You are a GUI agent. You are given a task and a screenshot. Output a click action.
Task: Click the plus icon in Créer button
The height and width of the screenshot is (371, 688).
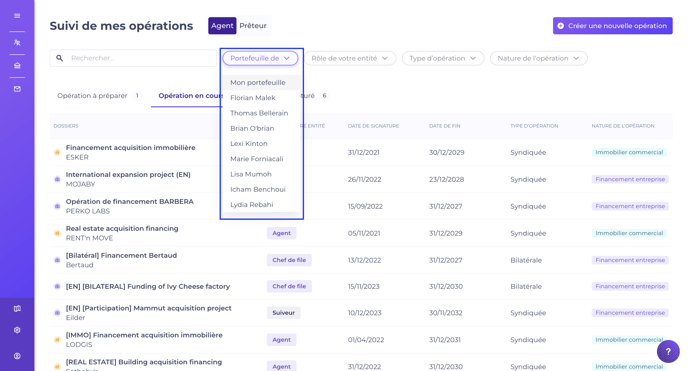point(560,26)
